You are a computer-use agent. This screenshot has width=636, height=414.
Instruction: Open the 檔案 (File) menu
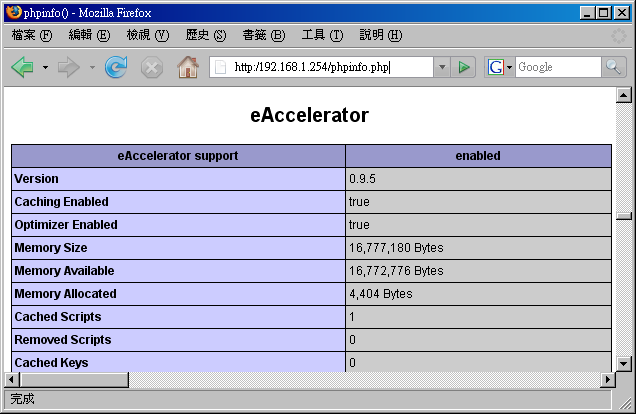click(31, 35)
